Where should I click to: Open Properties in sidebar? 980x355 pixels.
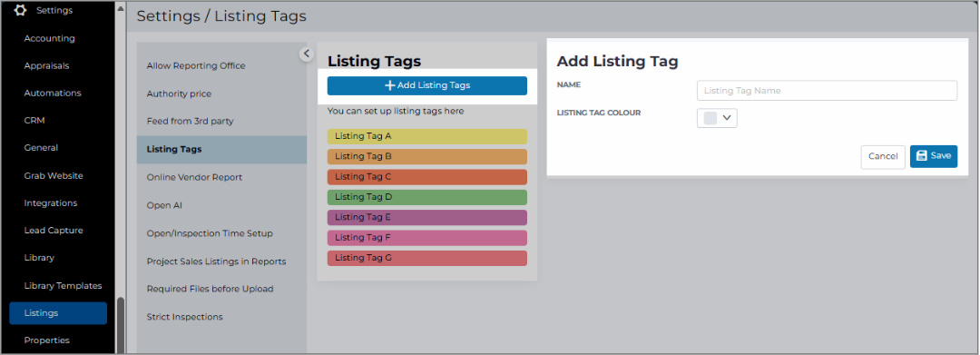point(47,340)
